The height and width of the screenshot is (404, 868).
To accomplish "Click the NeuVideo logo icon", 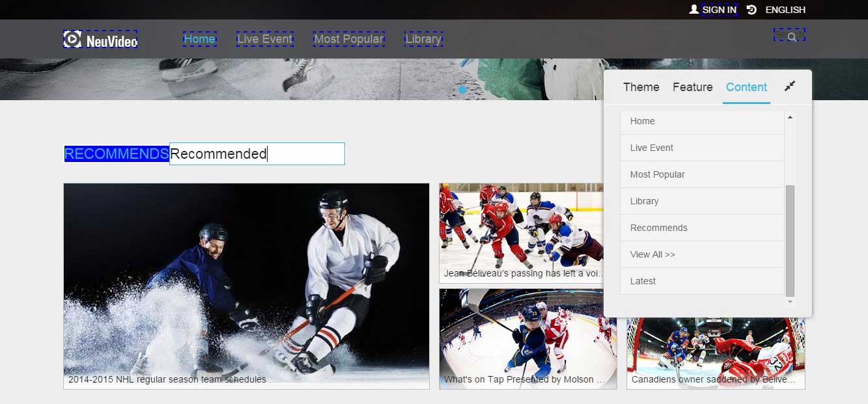I will coord(72,39).
